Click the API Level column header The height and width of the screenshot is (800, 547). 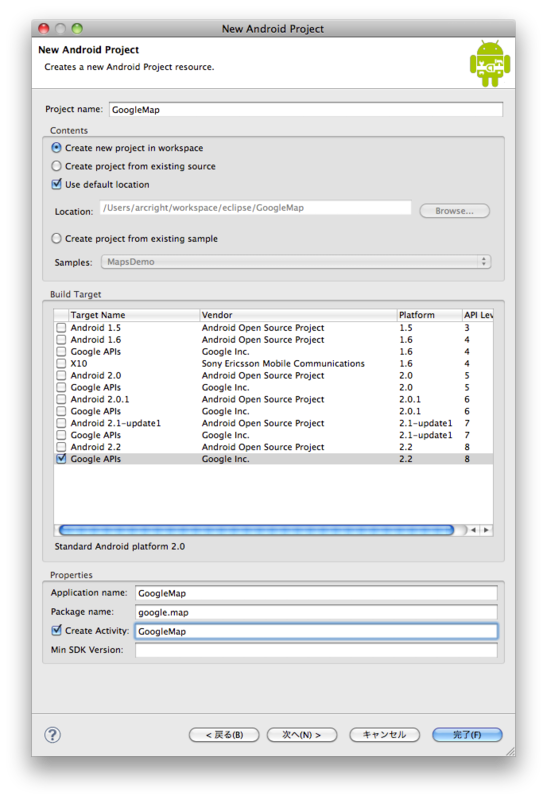coord(478,315)
